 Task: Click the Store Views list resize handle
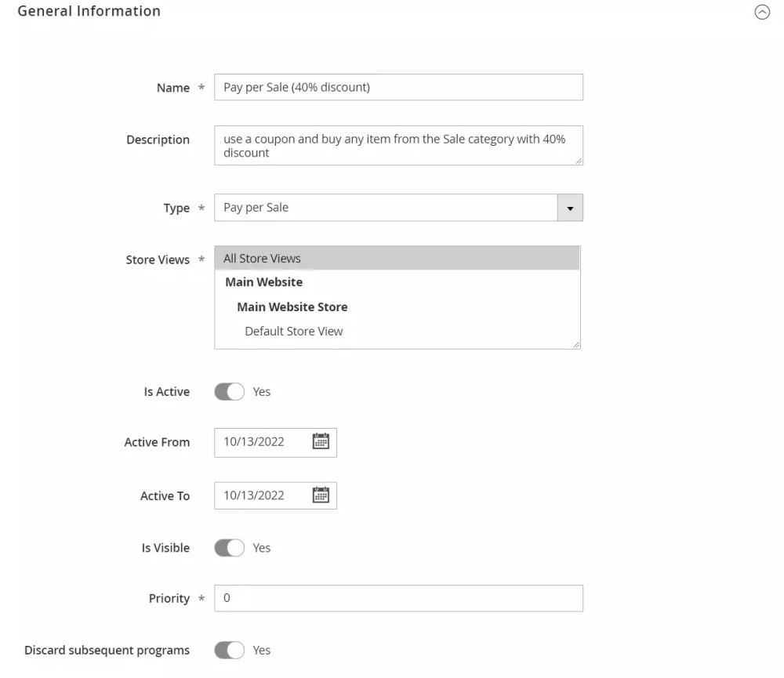click(576, 345)
